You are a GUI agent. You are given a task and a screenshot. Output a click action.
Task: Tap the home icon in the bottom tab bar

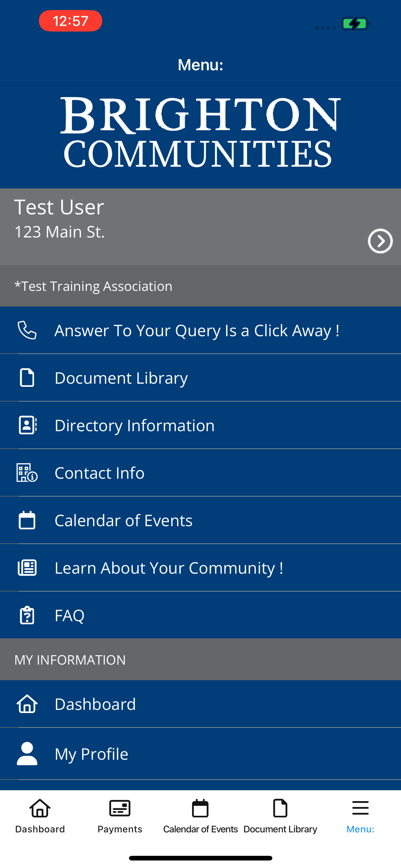pyautogui.click(x=40, y=808)
